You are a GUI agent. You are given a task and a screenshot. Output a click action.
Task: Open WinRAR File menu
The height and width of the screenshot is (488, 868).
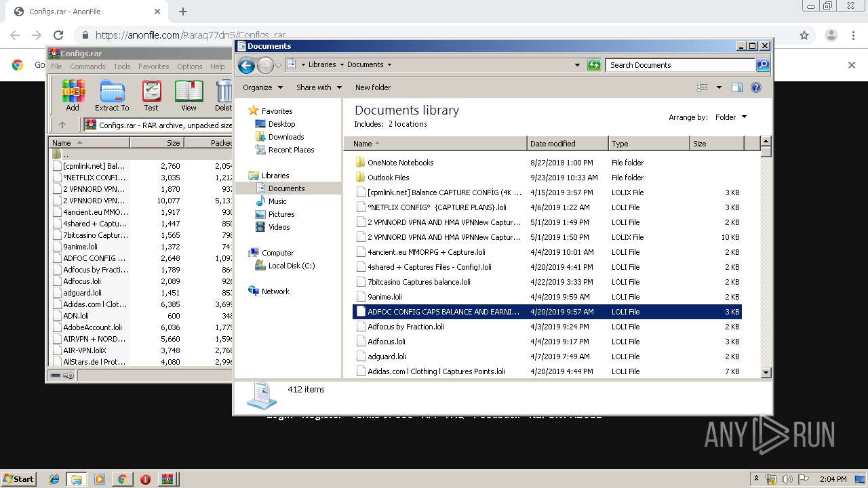[x=56, y=66]
